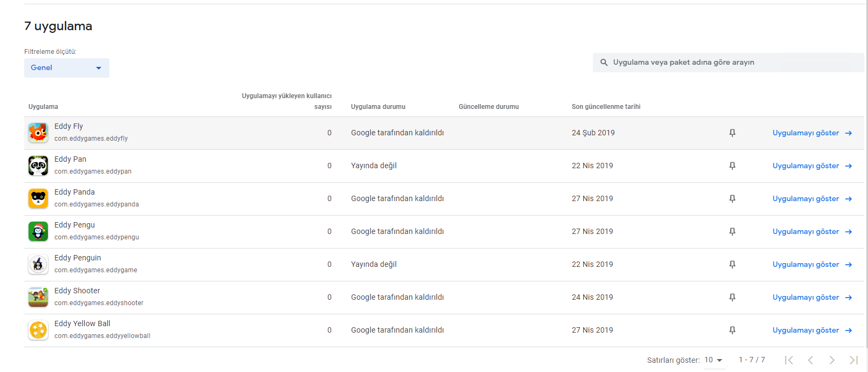Click the Son güncellenme tarihi column header
Viewport: 868px width, 372px height.
[606, 107]
